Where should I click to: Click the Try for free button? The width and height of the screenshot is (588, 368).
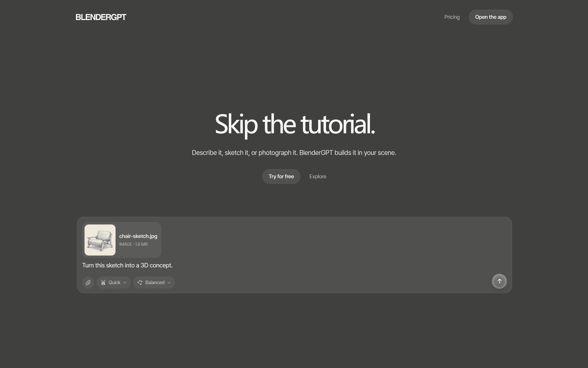pos(281,177)
